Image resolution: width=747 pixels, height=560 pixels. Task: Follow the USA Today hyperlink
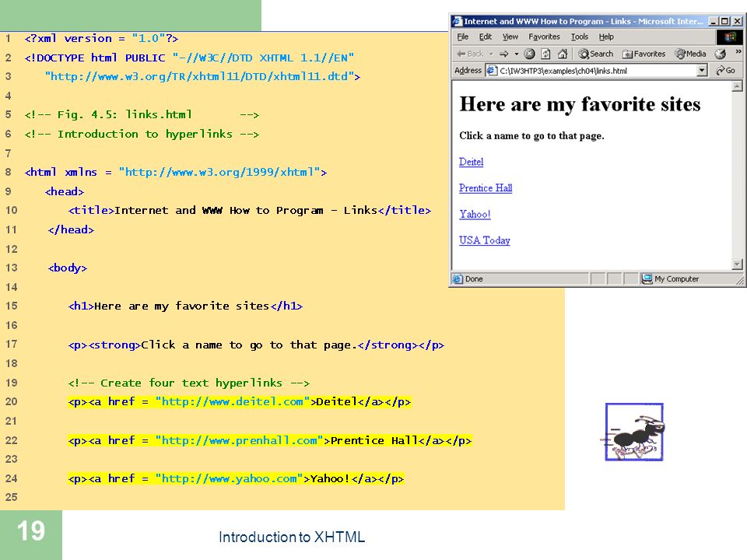485,240
